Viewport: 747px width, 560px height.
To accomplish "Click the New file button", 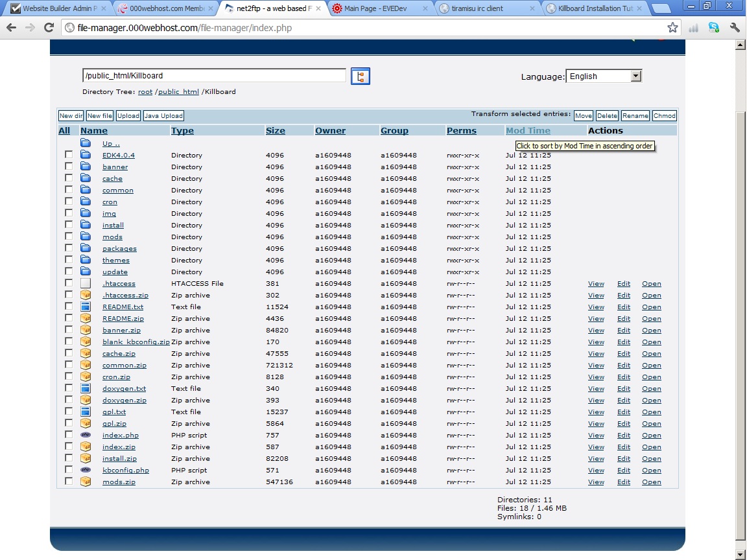I will pos(100,116).
